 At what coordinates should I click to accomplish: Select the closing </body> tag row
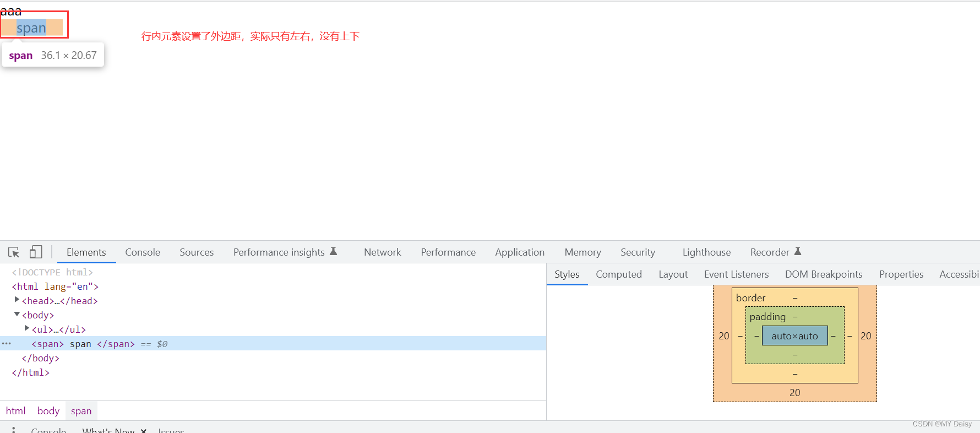click(273, 358)
